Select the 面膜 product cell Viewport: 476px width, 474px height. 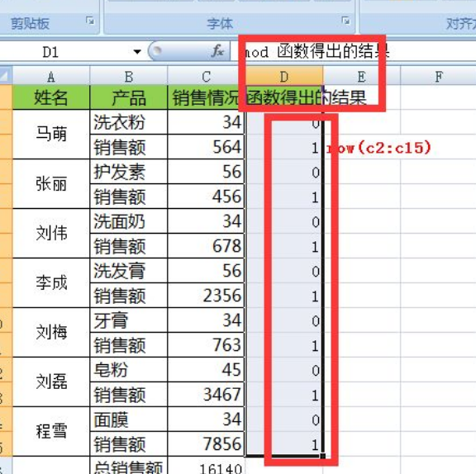[128, 419]
